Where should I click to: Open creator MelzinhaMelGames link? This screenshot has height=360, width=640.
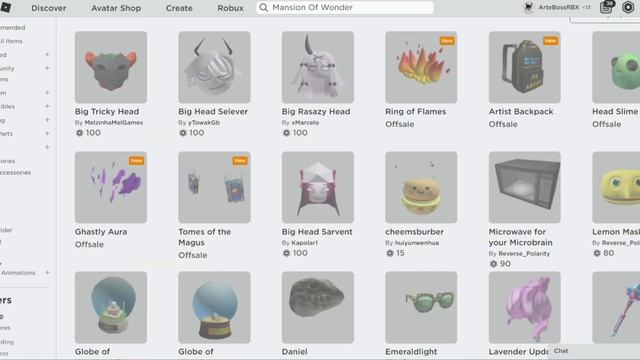(113, 122)
